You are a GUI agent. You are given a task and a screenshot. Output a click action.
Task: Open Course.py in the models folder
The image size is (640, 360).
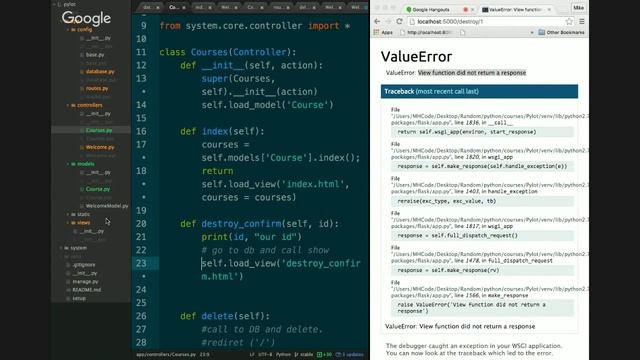click(x=95, y=189)
